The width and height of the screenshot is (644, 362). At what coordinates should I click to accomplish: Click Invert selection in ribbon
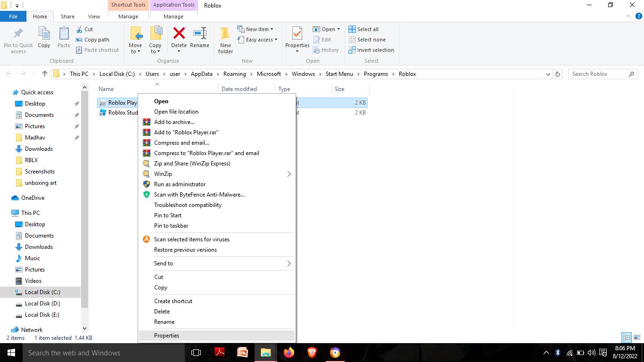pos(371,50)
